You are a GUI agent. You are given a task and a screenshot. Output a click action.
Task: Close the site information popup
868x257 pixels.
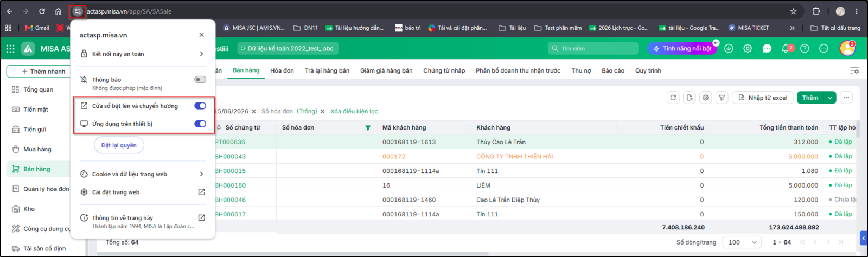(201, 35)
